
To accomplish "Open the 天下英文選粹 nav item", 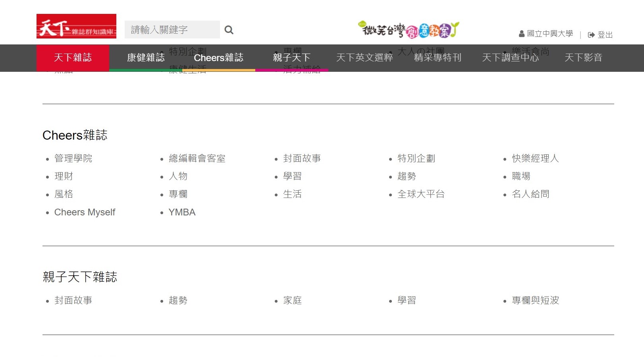I will (x=364, y=58).
